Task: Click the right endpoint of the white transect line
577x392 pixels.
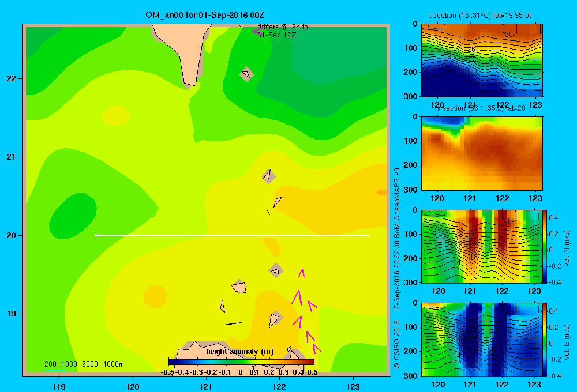Action: click(368, 235)
